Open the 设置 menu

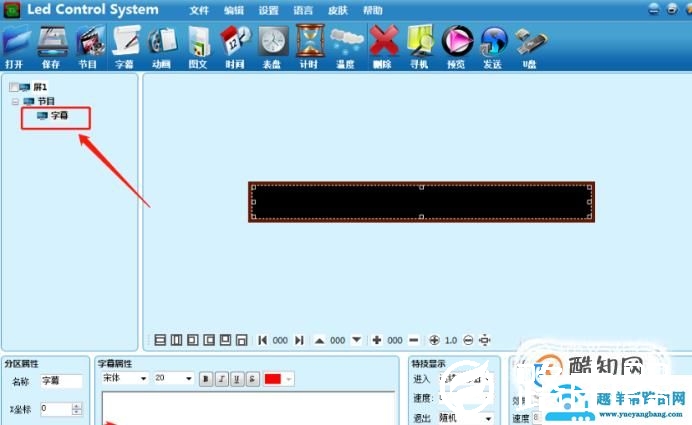point(269,10)
